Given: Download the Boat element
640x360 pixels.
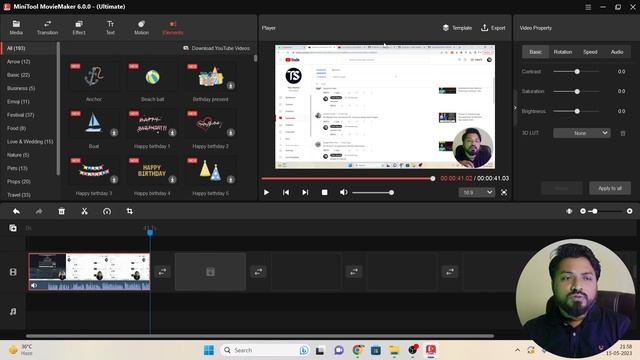Looking at the screenshot, I should tap(114, 133).
